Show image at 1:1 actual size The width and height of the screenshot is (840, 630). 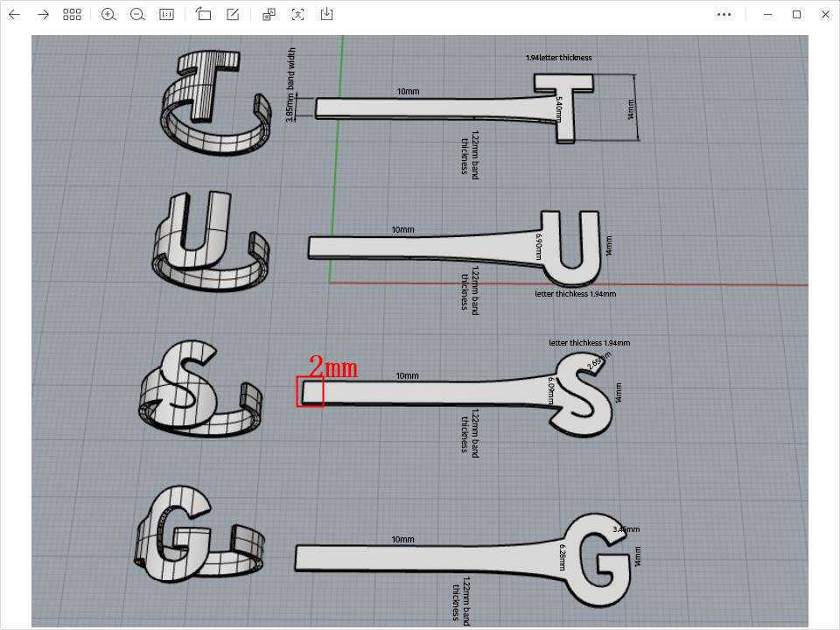[166, 15]
